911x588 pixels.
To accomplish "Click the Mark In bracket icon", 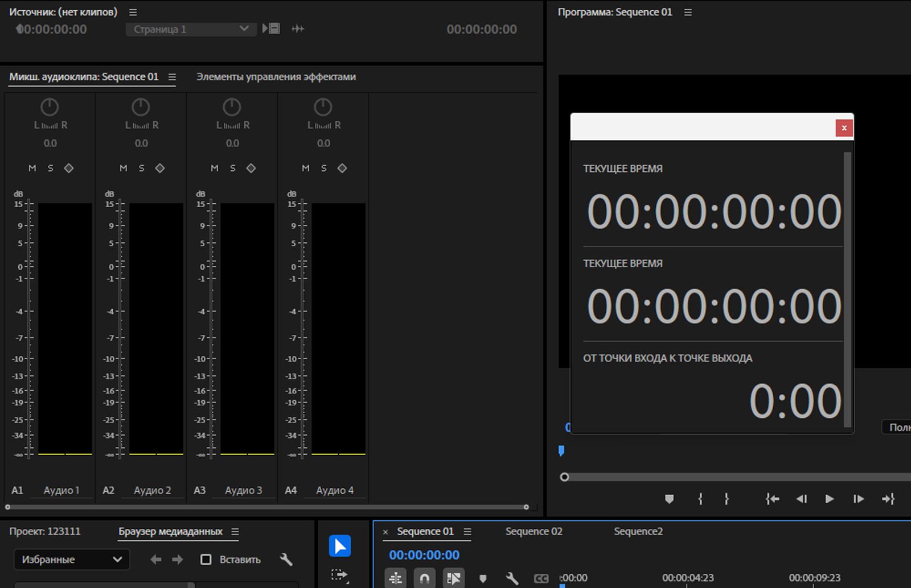I will pos(700,499).
